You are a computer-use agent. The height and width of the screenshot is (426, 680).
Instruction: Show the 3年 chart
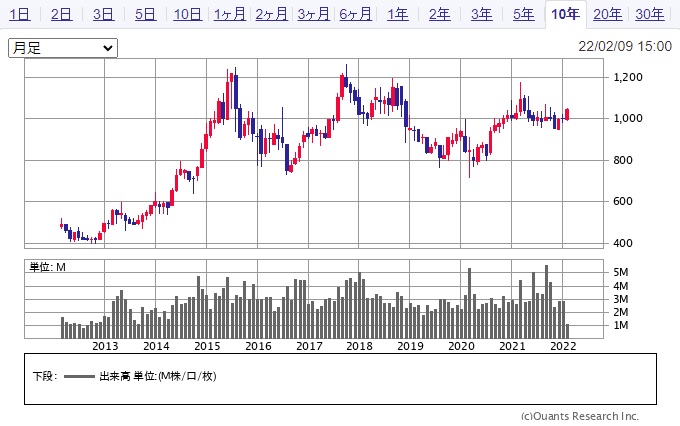(482, 14)
